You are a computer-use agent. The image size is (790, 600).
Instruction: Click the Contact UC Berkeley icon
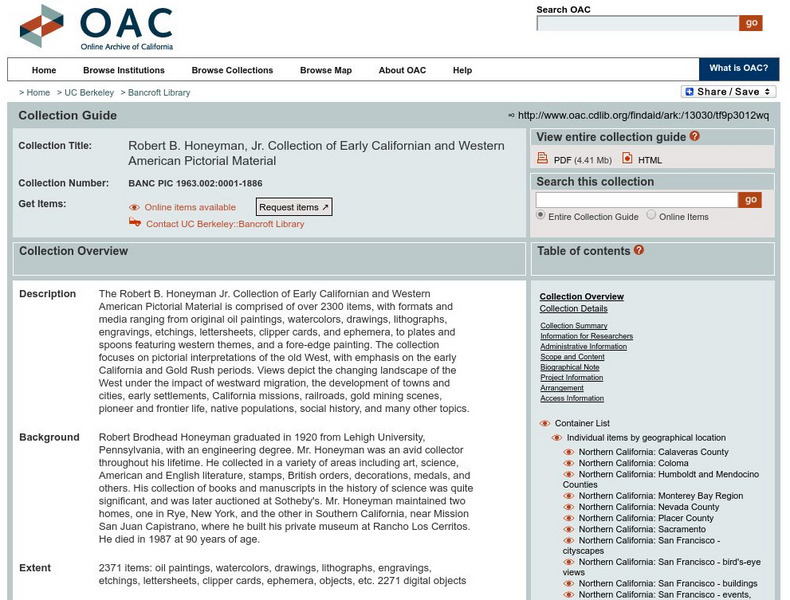[135, 222]
